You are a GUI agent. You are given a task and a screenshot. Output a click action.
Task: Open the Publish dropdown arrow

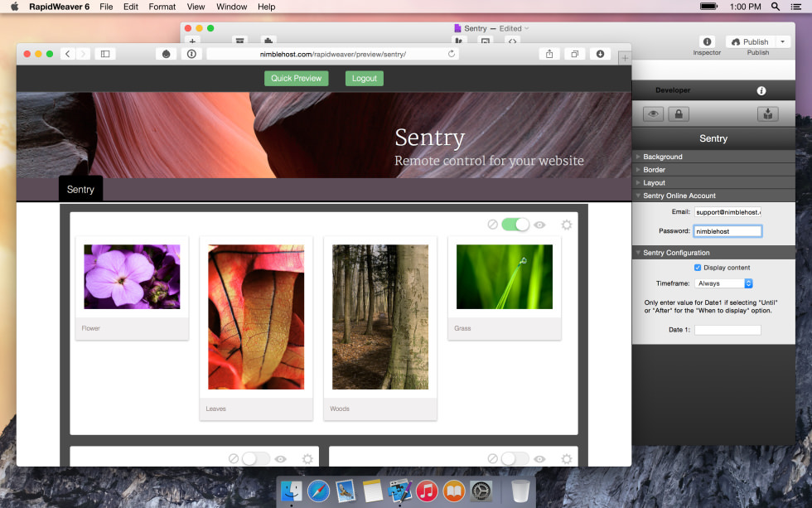pyautogui.click(x=782, y=41)
